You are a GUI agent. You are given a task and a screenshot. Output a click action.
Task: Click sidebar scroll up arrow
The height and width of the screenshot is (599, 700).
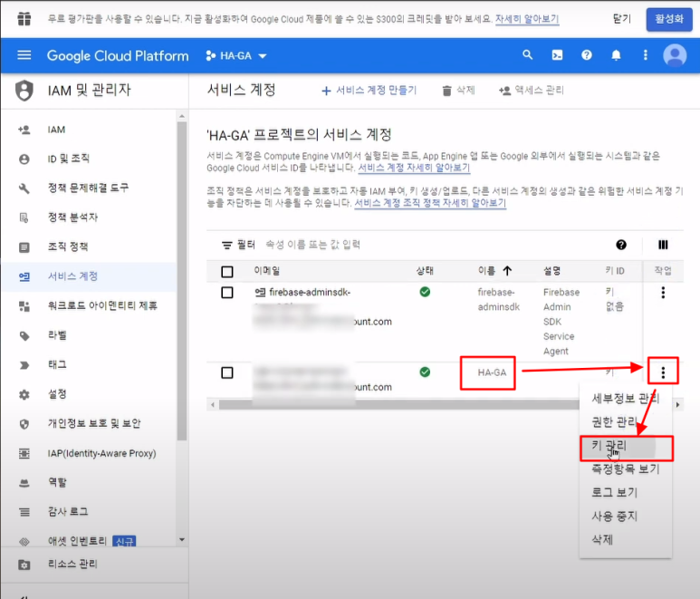click(x=182, y=116)
